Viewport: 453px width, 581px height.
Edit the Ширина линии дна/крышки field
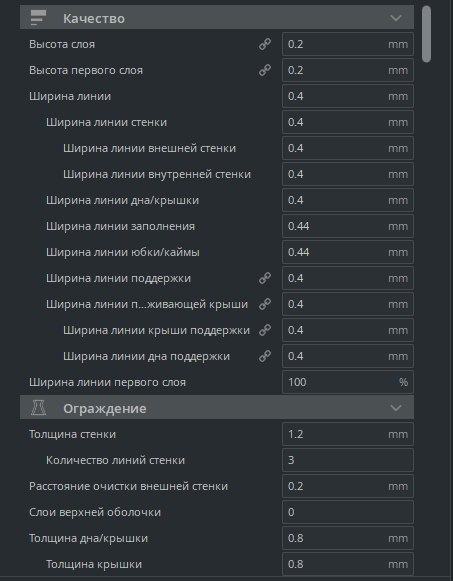(x=348, y=200)
